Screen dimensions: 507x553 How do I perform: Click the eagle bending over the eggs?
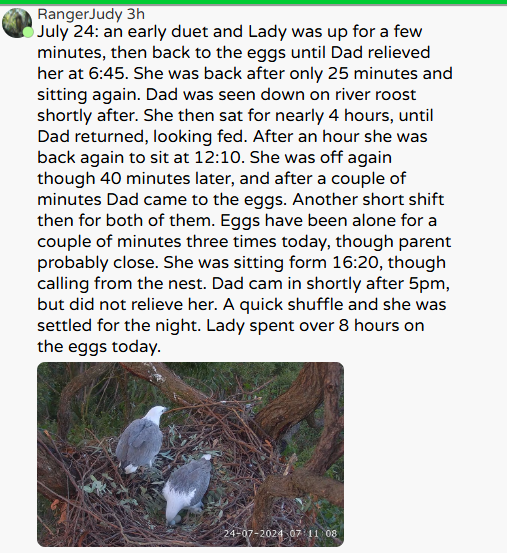click(188, 488)
